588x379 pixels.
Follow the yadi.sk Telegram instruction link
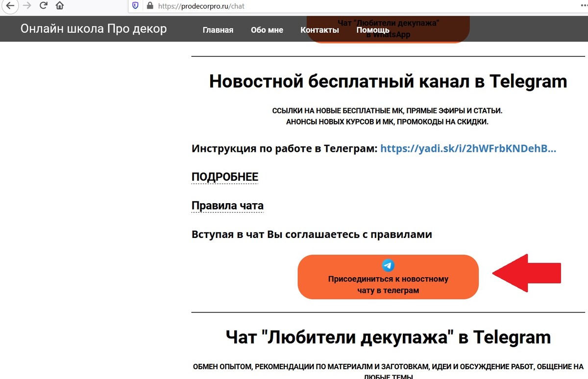468,149
